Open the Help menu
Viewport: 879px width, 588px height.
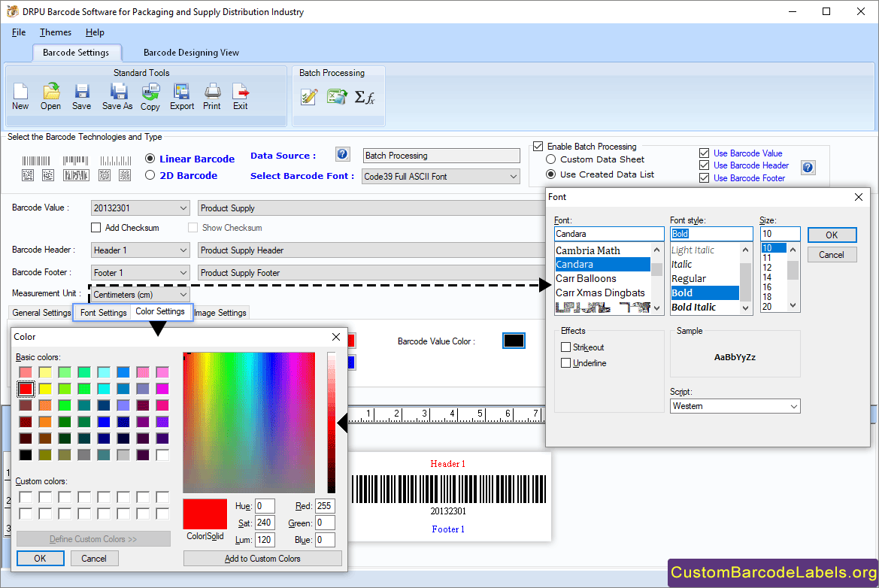point(95,32)
